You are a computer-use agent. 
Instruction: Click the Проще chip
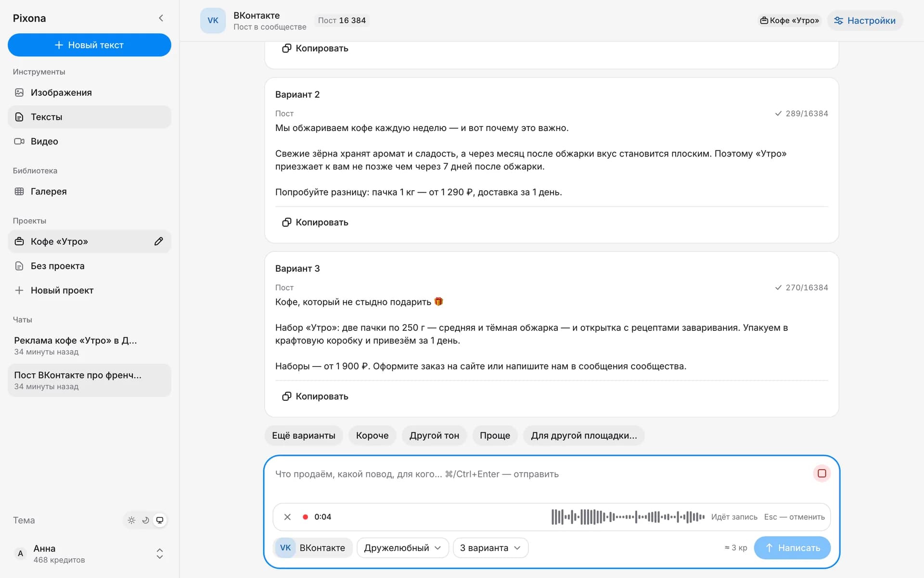point(495,435)
